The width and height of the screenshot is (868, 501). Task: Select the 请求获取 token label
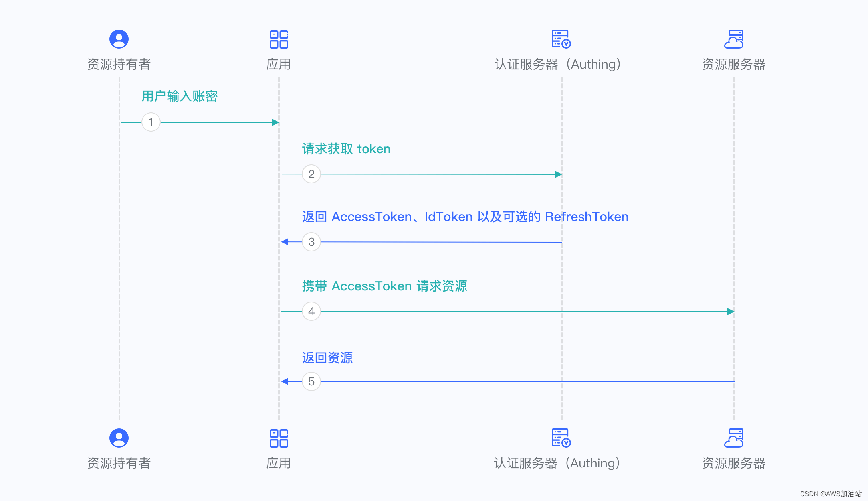click(x=346, y=149)
